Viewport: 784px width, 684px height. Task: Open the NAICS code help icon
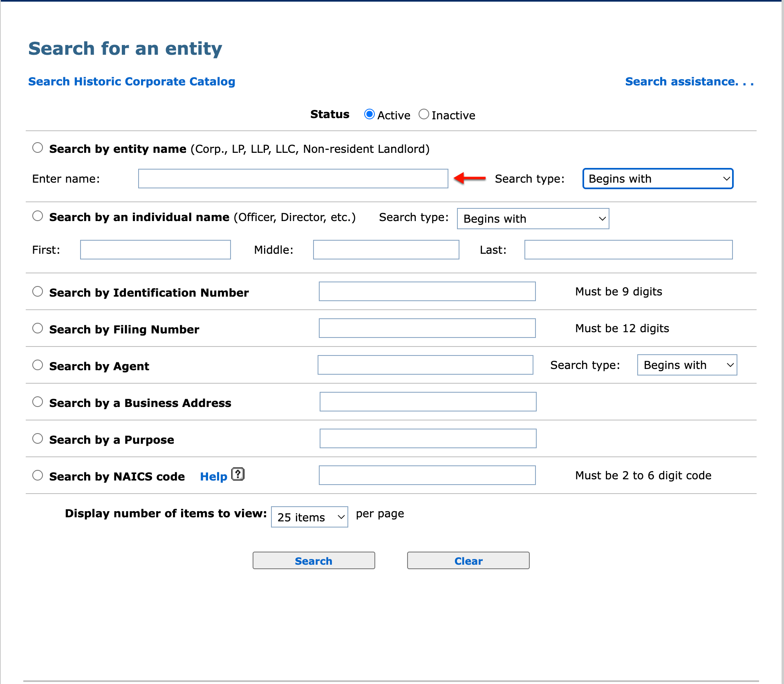238,474
